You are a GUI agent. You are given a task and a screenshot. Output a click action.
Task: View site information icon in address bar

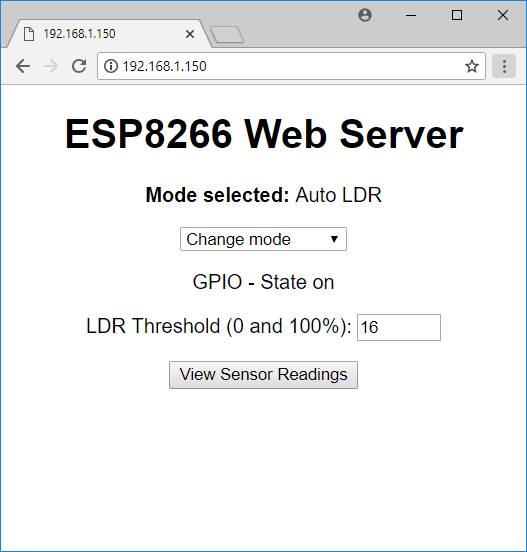(x=111, y=66)
